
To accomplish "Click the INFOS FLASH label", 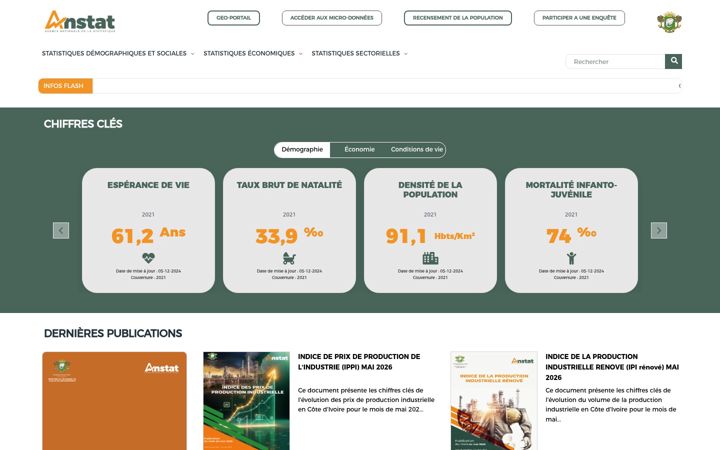I will (x=65, y=86).
